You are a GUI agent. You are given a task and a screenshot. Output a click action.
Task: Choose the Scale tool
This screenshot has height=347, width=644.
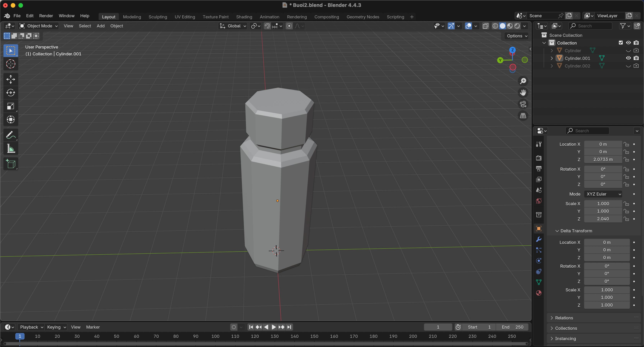[11, 106]
